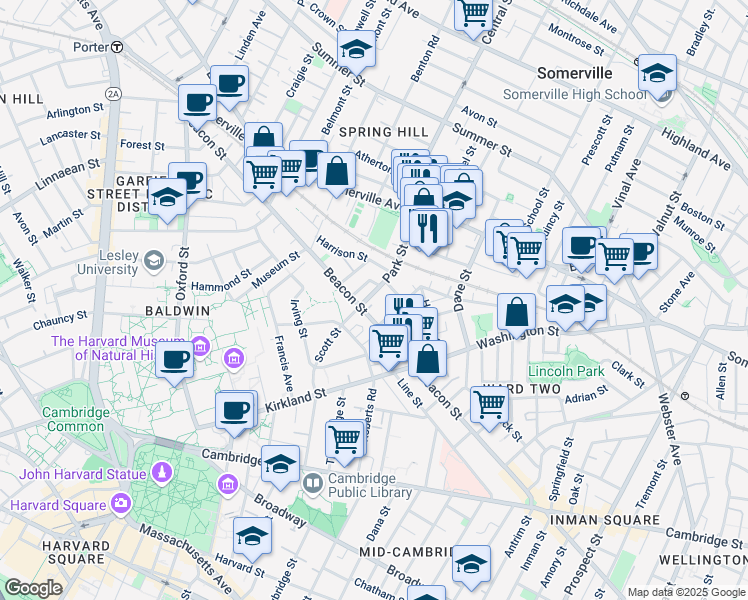Select the school marker on Cambridge St near Broadway
This screenshot has height=600, width=748.
point(280,466)
